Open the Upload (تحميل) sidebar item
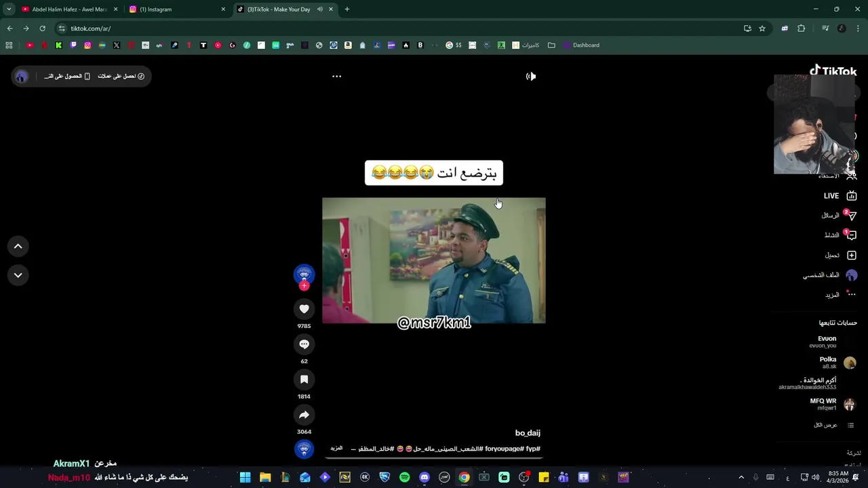The width and height of the screenshot is (868, 488). click(841, 256)
